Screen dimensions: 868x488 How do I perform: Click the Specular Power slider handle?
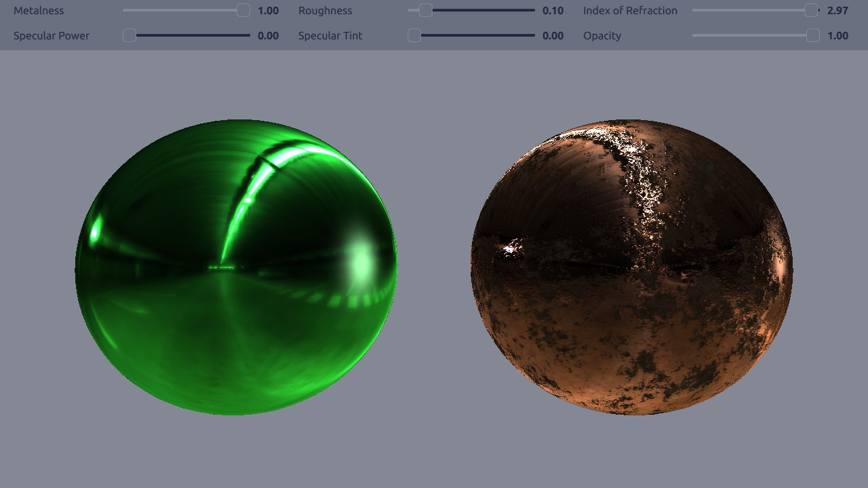click(130, 35)
